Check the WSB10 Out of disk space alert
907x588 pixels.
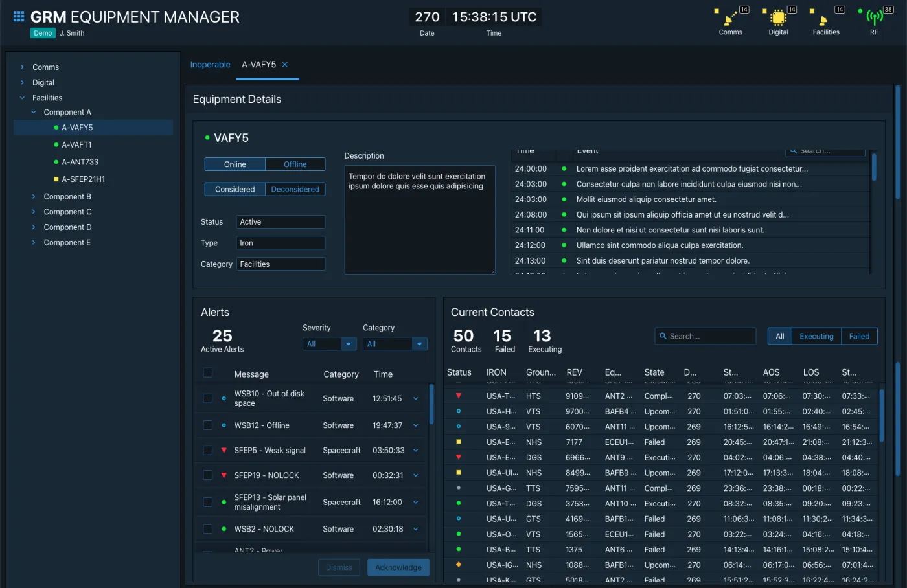click(x=208, y=398)
